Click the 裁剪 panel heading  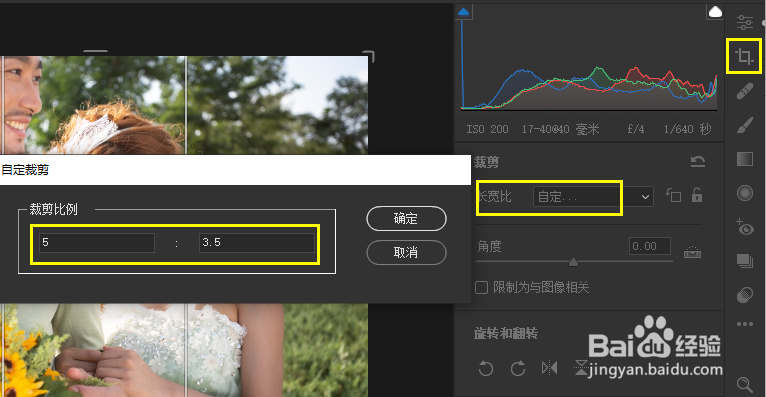(x=486, y=162)
